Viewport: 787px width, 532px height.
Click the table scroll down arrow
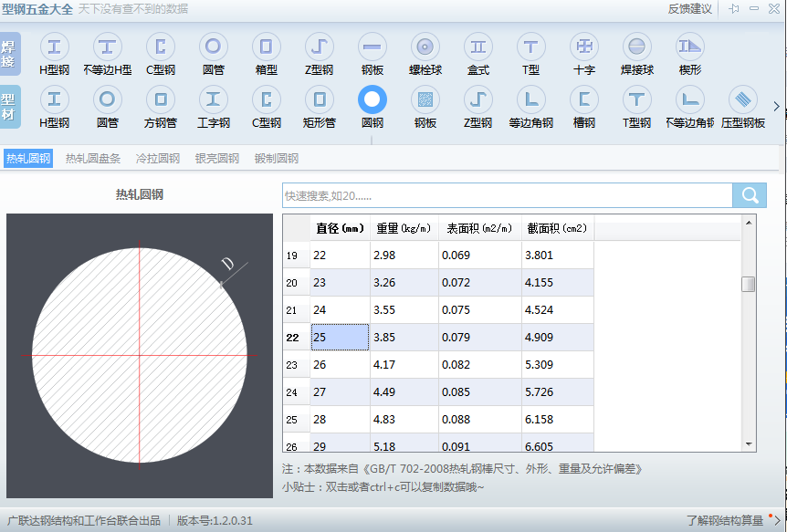pos(749,444)
